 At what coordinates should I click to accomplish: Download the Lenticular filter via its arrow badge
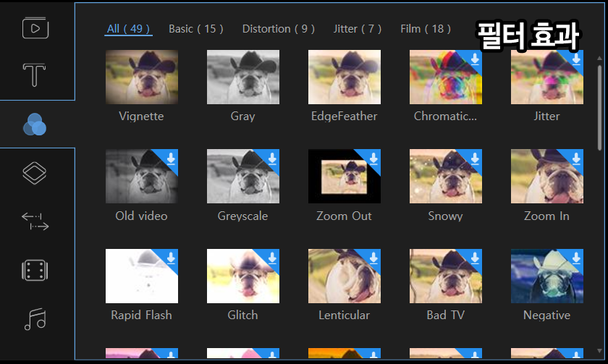click(373, 258)
